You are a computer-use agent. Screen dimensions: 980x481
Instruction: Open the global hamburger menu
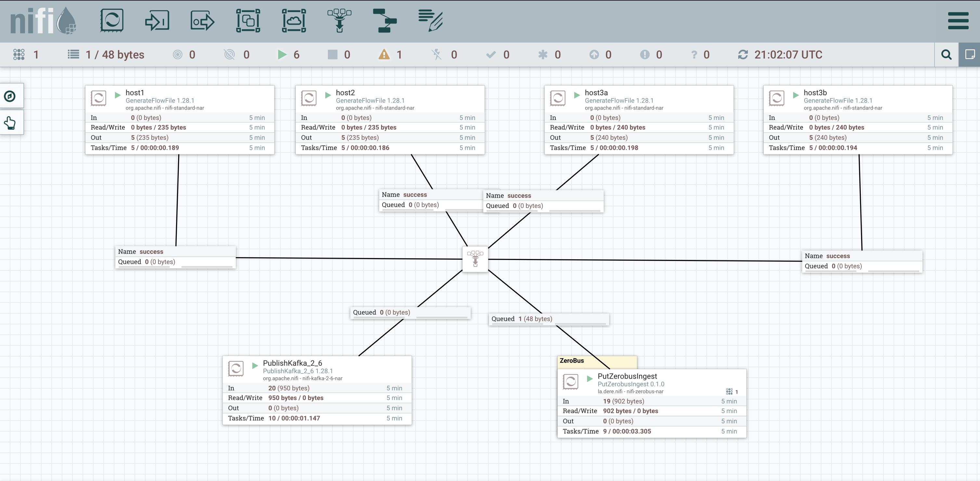tap(958, 20)
